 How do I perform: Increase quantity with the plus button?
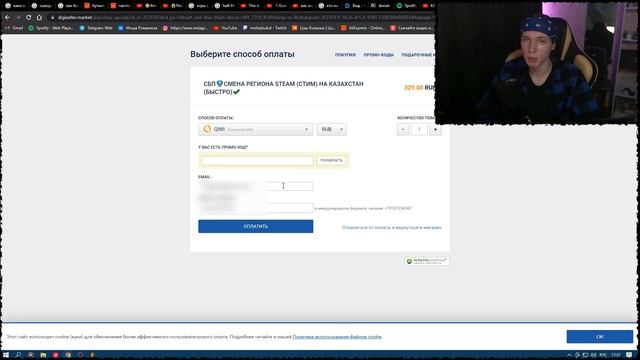point(435,129)
